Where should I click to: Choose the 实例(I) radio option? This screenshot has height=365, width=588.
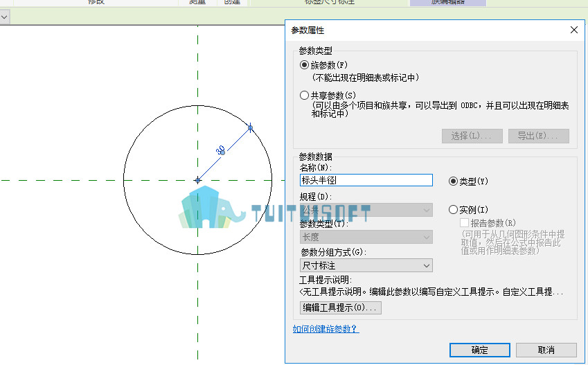(x=453, y=209)
